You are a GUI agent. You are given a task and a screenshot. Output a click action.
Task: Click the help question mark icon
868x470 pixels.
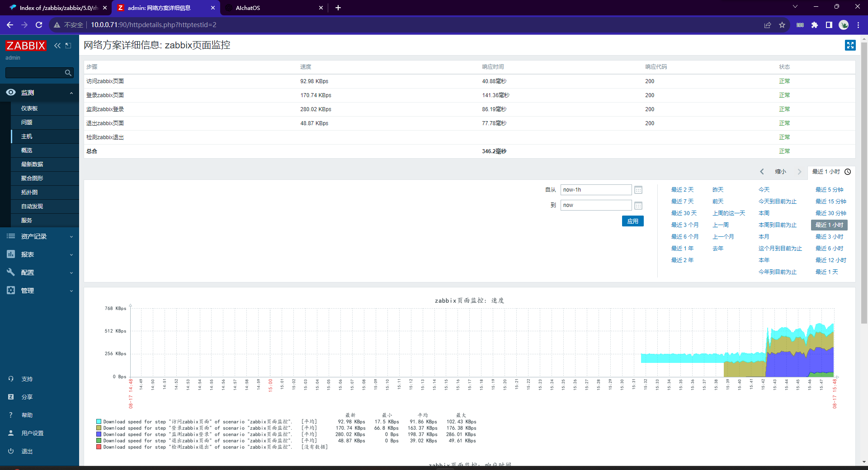[11, 415]
